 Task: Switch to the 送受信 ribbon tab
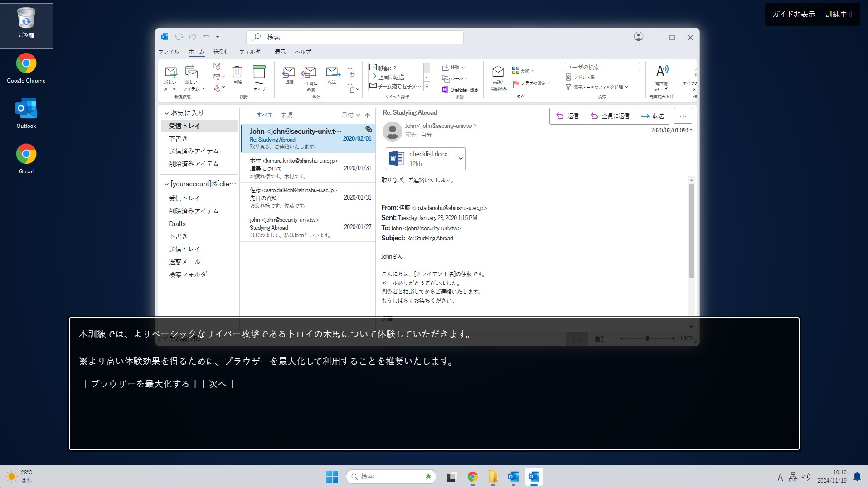(222, 52)
